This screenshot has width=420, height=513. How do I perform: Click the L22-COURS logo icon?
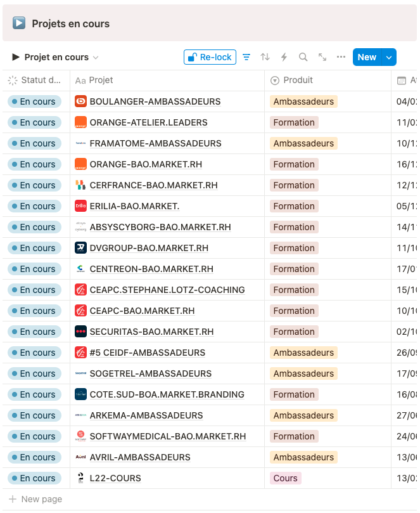pos(80,478)
